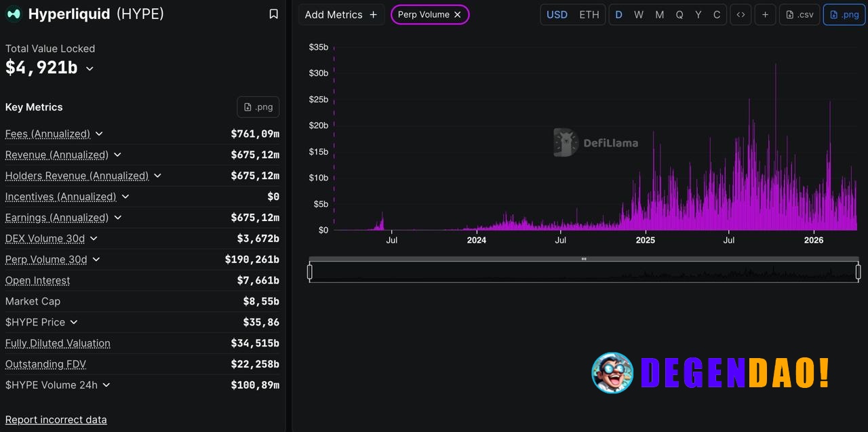This screenshot has width=868, height=432.
Task: Click the Report incorrect data link
Action: (56, 420)
